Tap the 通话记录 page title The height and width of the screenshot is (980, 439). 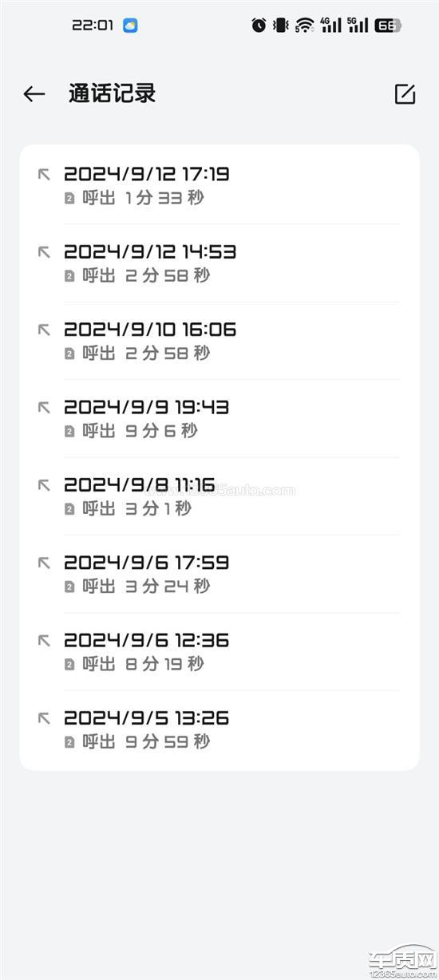tap(112, 93)
